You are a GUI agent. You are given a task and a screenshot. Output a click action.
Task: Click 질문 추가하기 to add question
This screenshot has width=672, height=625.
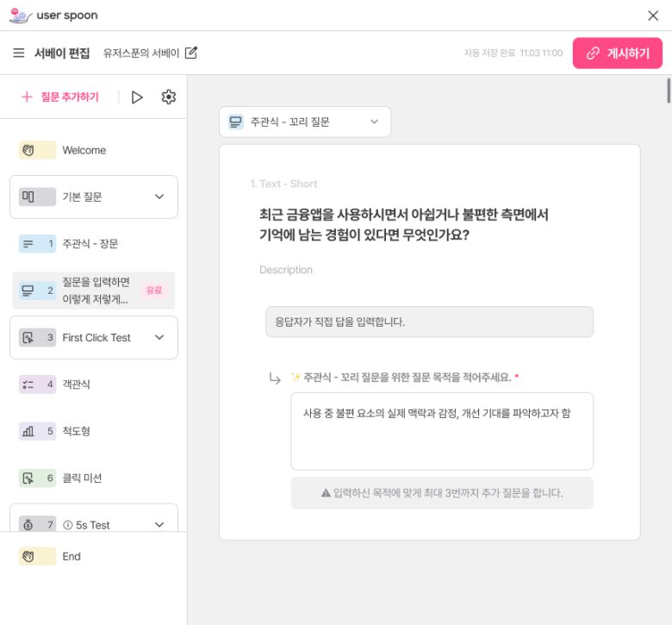click(60, 97)
